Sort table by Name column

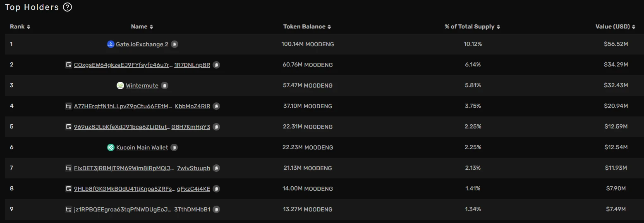pos(142,27)
